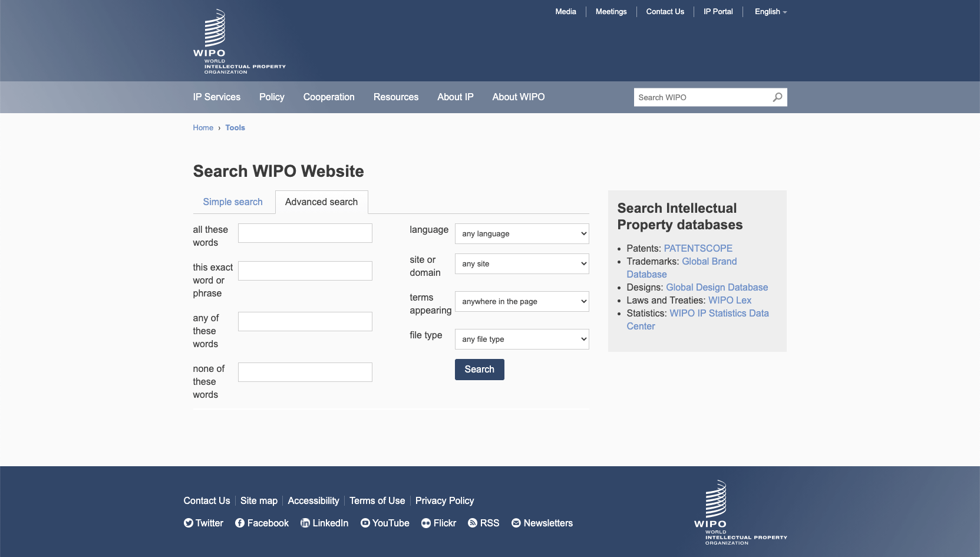Image resolution: width=980 pixels, height=557 pixels.
Task: Click the footer WIPO logo
Action: (740, 512)
